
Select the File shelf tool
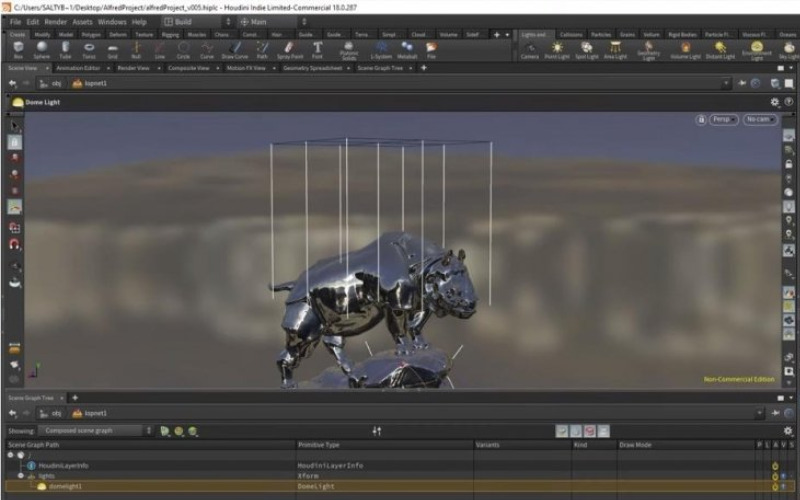click(431, 50)
